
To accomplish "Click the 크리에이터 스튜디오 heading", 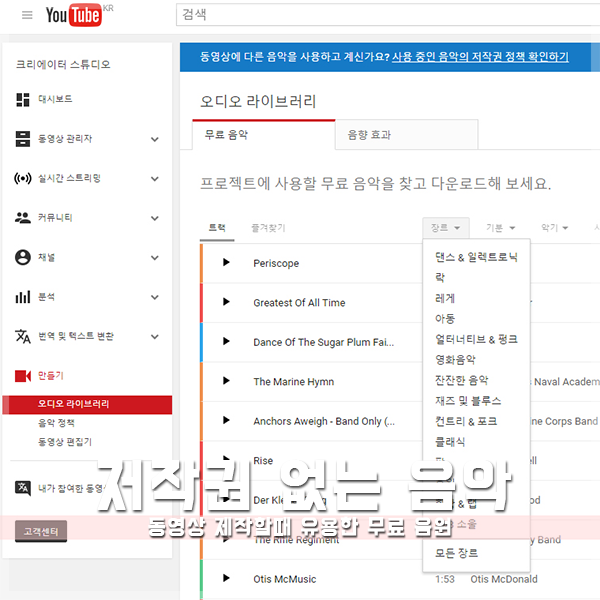I will pyautogui.click(x=63, y=64).
